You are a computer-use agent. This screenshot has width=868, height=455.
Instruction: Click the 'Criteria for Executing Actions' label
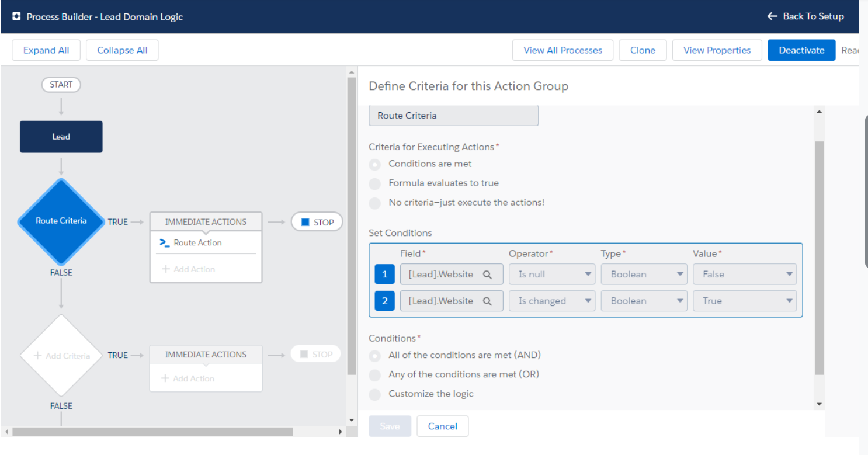pos(431,147)
